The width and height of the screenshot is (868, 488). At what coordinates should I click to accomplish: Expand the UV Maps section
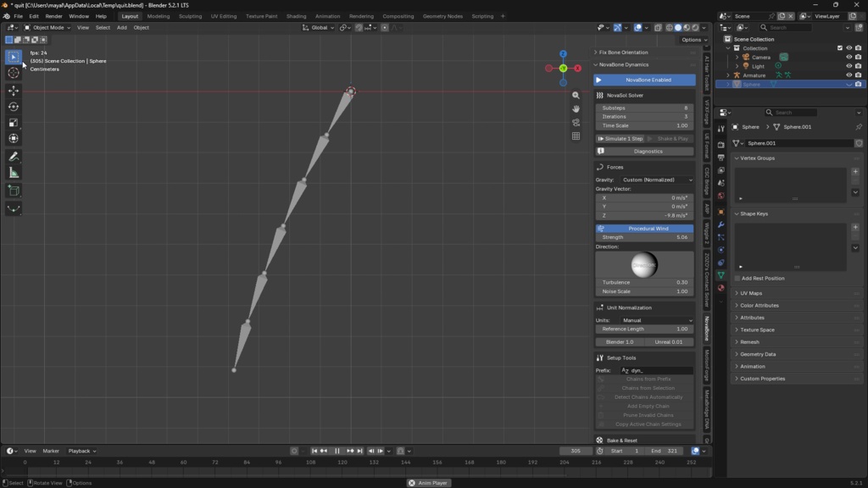point(751,293)
